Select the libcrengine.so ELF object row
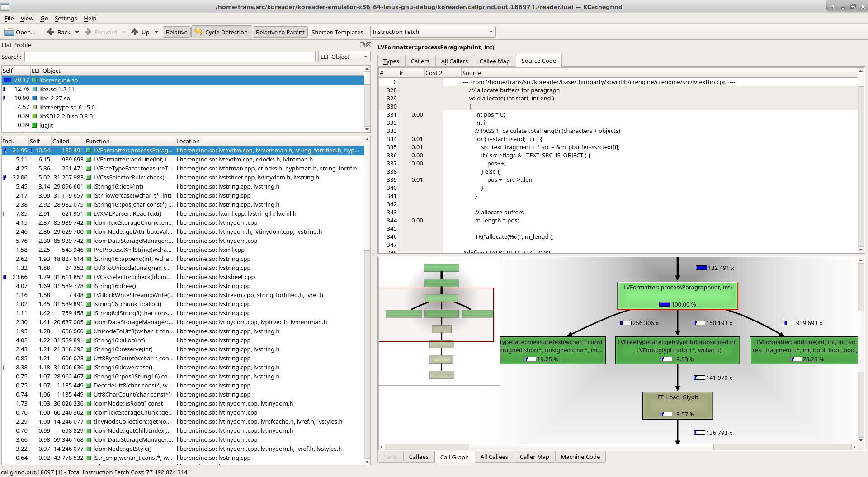Viewport: 868px width, 477px height. pos(183,80)
